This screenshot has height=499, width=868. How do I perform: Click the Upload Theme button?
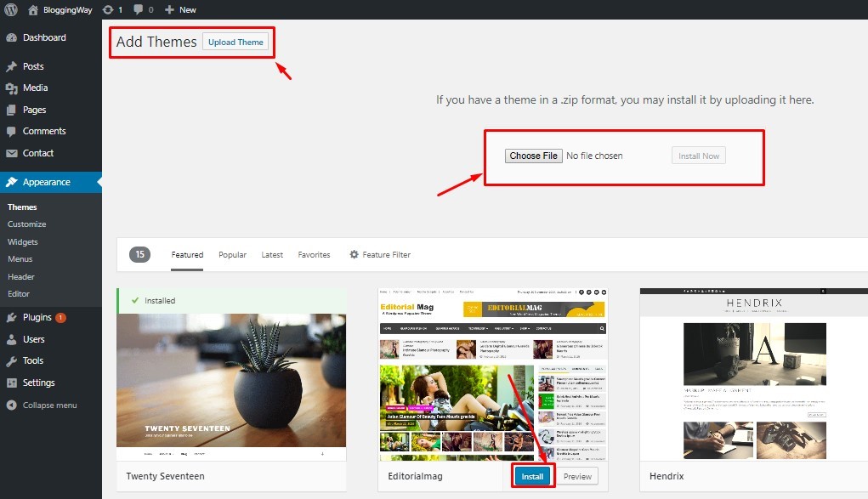[235, 43]
